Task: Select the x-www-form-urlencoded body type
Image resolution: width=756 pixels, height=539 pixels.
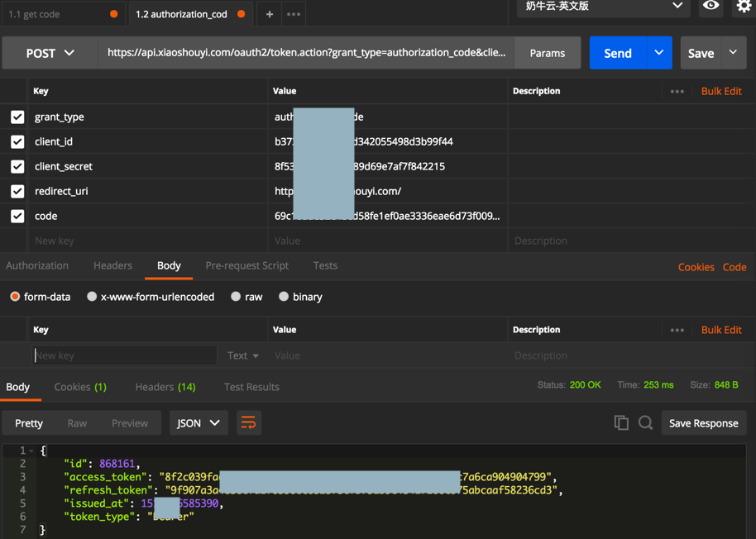Action: click(x=92, y=297)
